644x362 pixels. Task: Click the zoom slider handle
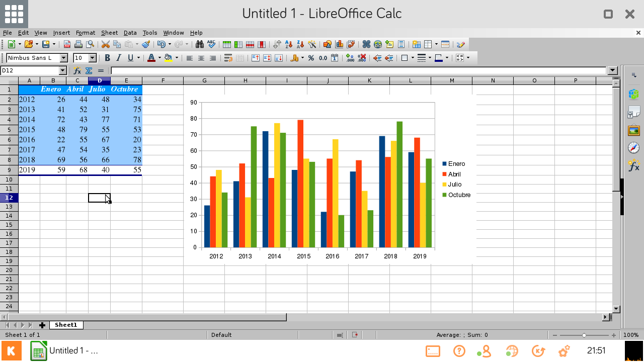[x=584, y=335]
